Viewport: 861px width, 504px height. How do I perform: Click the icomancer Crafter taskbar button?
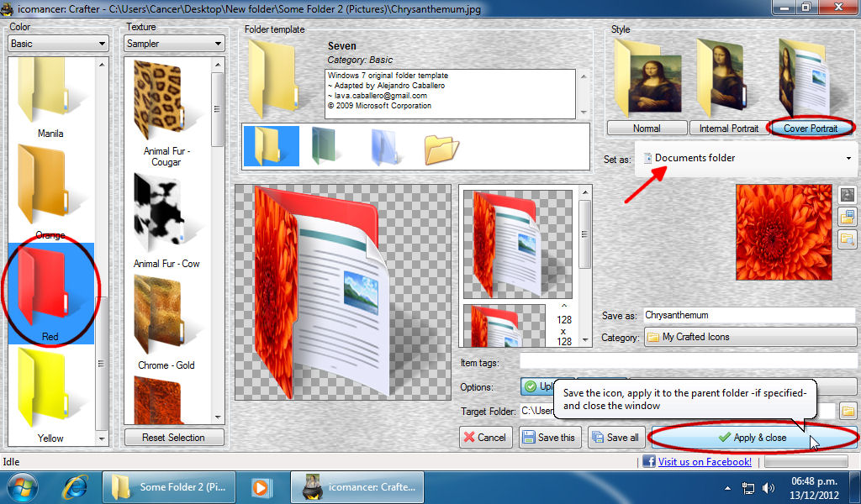(357, 487)
